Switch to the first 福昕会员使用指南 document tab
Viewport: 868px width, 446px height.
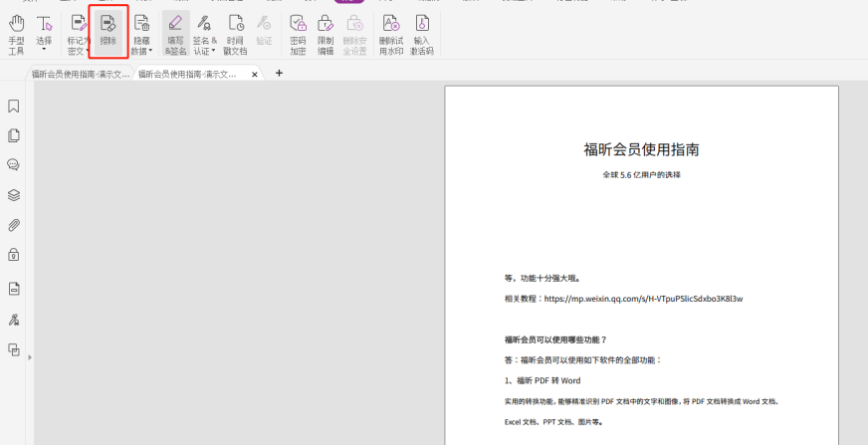click(x=81, y=74)
